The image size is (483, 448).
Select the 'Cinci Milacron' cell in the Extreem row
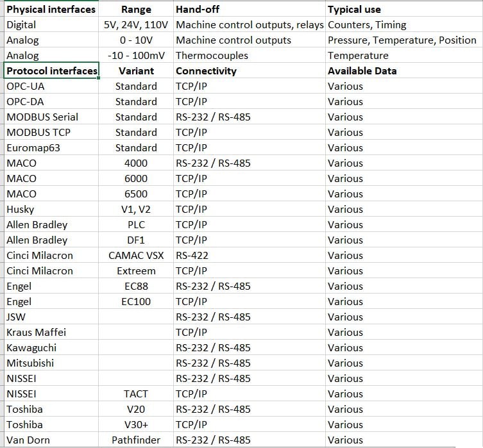tap(51, 270)
